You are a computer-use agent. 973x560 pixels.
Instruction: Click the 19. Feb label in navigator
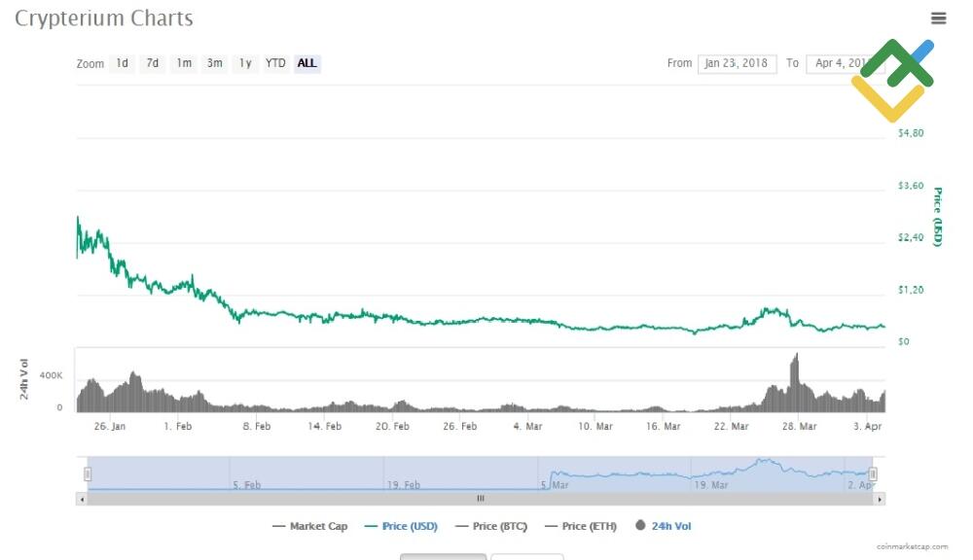[x=404, y=485]
